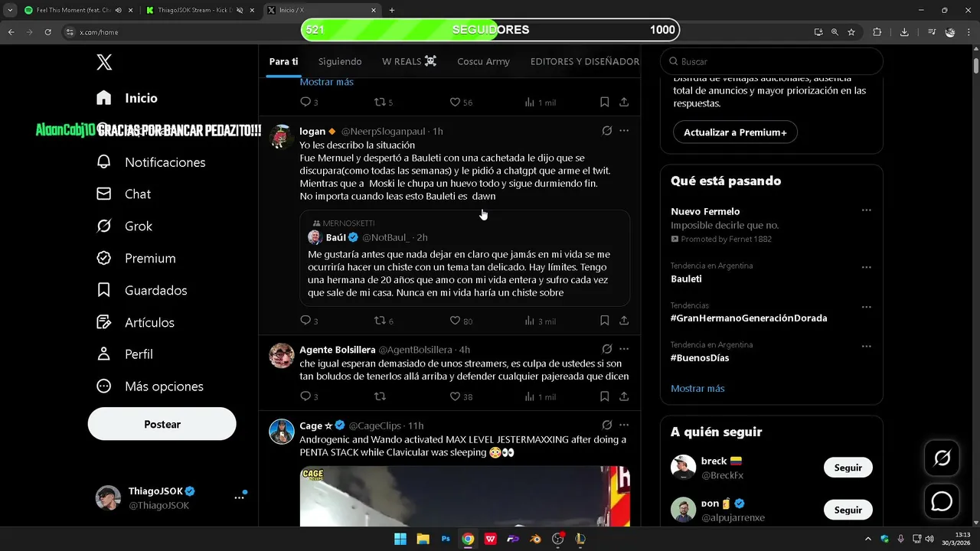Screen dimensions: 980x551
Task: Mute the Spotify tab audio
Action: (118, 10)
